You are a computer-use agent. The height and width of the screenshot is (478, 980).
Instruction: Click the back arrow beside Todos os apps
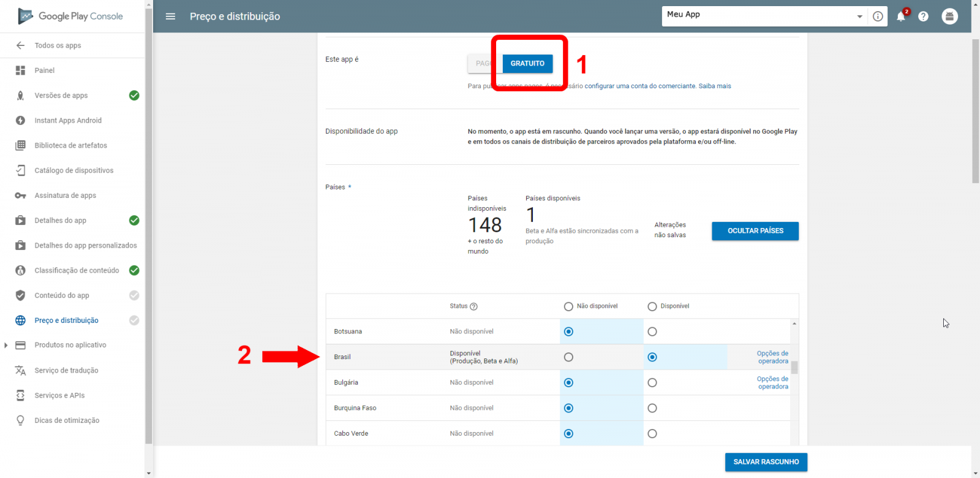pyautogui.click(x=20, y=45)
